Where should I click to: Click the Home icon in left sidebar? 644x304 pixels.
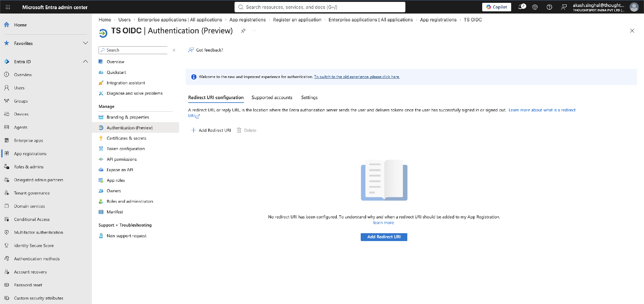7,25
